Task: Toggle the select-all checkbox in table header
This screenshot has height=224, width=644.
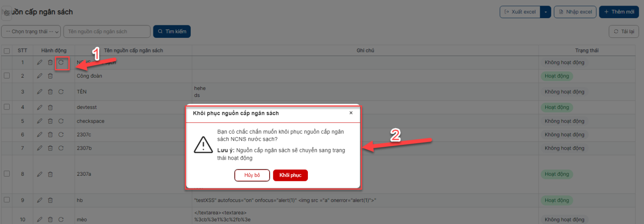Action: pos(7,51)
